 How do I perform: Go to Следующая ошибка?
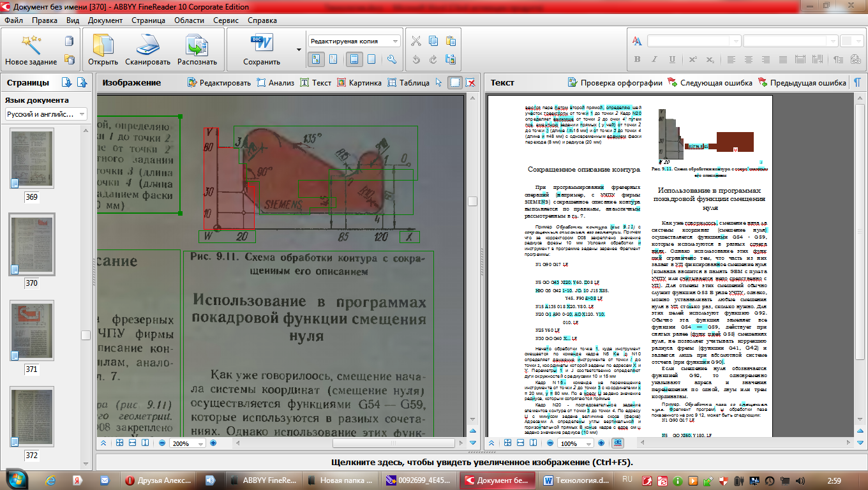pyautogui.click(x=710, y=82)
